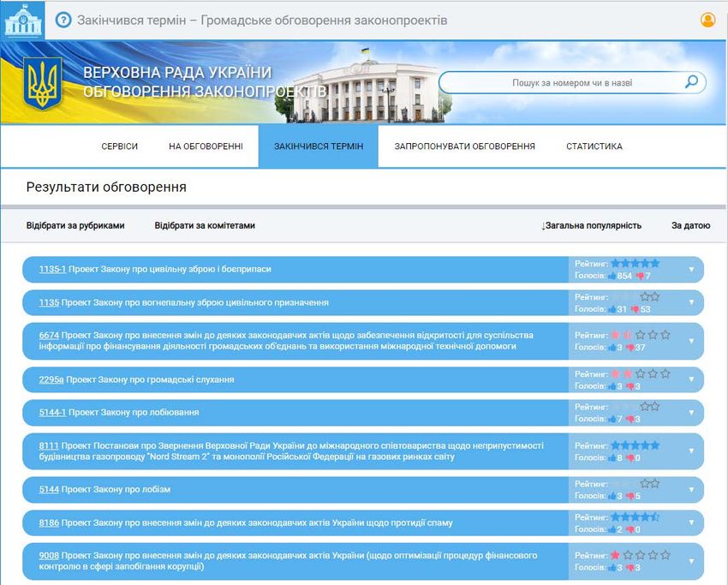
Task: Expand the row for bill 5144
Action: point(691,489)
